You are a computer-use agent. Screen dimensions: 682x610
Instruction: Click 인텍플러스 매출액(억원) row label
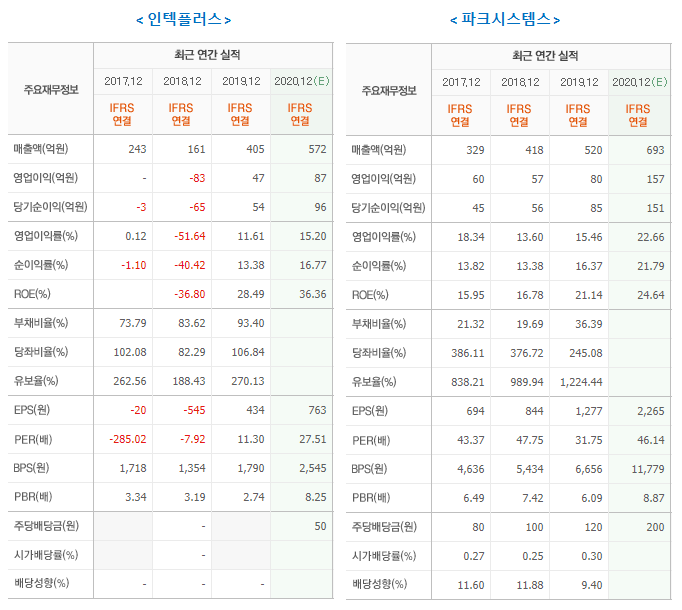pyautogui.click(x=41, y=149)
